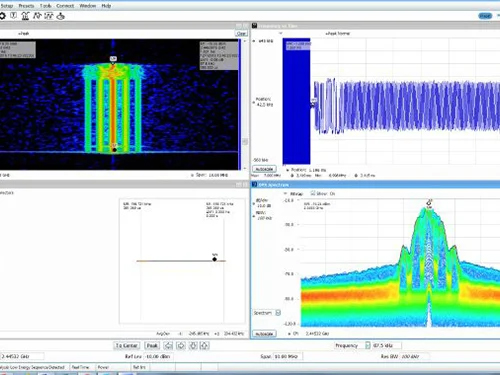Move marker right with the right arrow icon

pos(181,345)
